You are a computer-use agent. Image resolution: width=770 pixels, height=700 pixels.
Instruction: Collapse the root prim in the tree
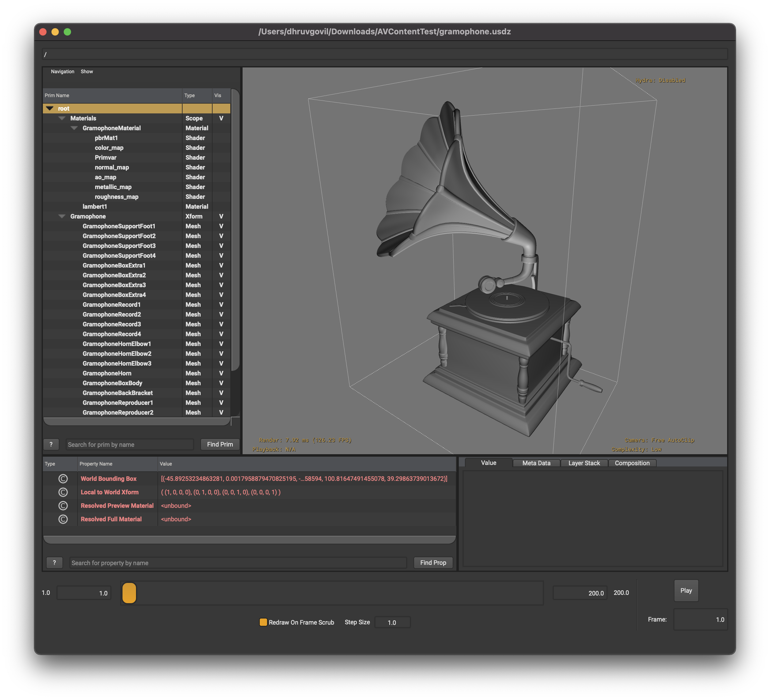(49, 108)
